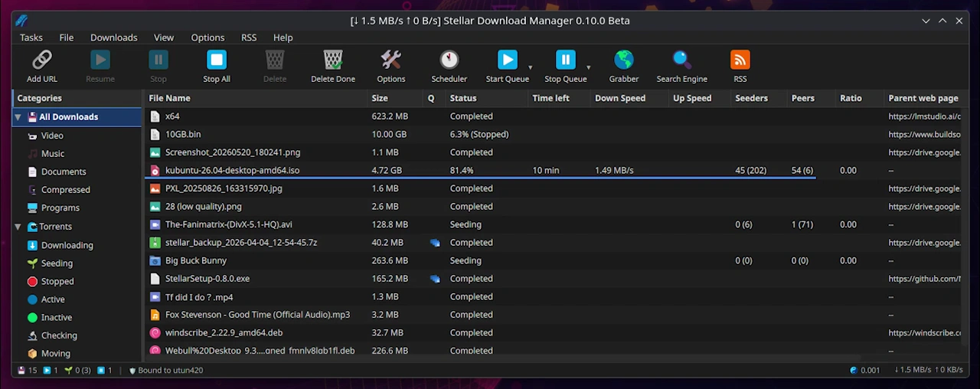Screen dimensions: 980x389
Task: Open the Start Queue dropdown arrow
Action: pyautogui.click(x=530, y=67)
